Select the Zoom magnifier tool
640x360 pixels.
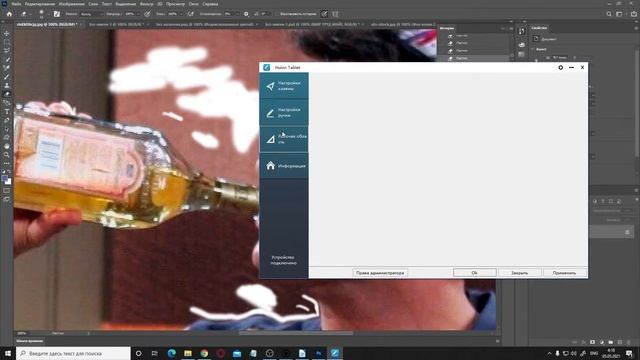pos(7,155)
